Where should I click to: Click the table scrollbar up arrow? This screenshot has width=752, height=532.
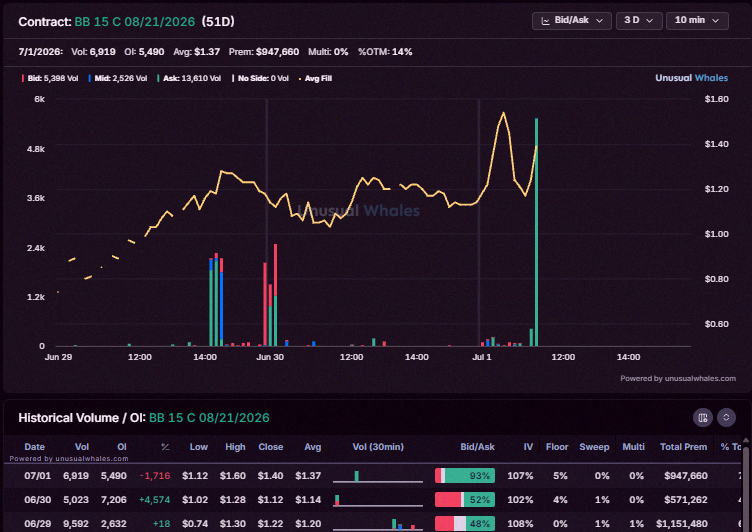pyautogui.click(x=746, y=440)
